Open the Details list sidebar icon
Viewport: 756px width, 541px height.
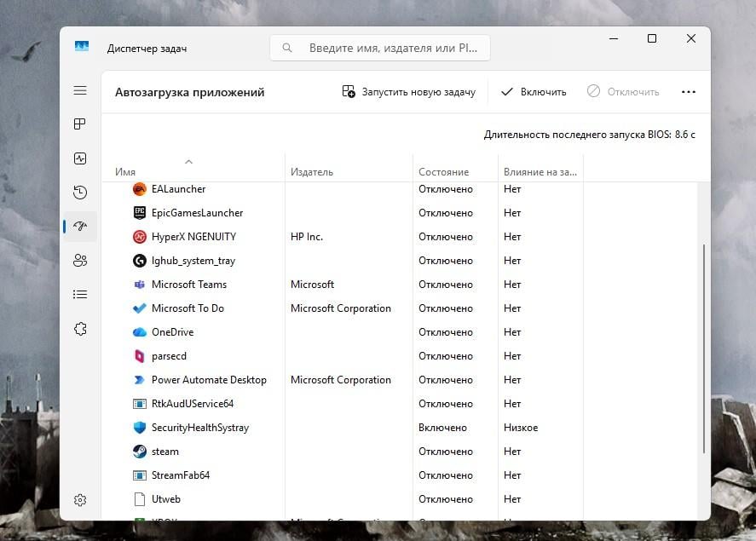(80, 294)
